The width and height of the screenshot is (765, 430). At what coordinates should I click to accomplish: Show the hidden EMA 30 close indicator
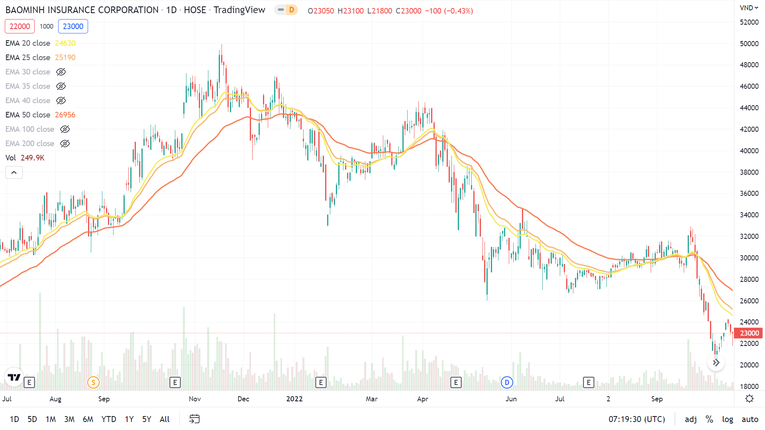[x=60, y=72]
